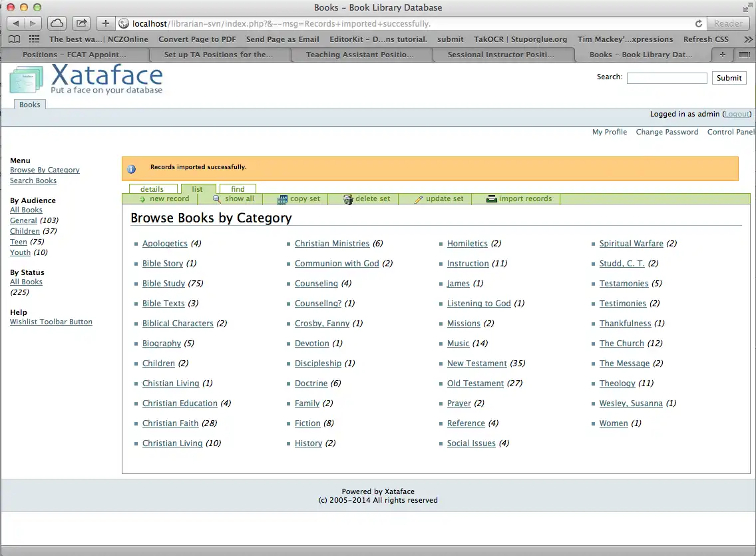756x556 pixels.
Task: Filter by General audience
Action: point(23,220)
